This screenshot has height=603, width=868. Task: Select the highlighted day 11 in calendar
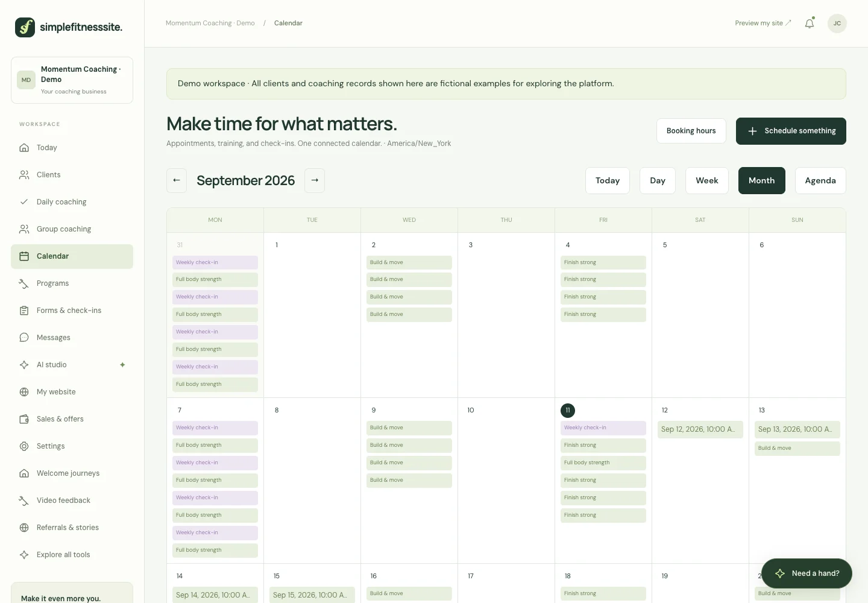pyautogui.click(x=568, y=411)
